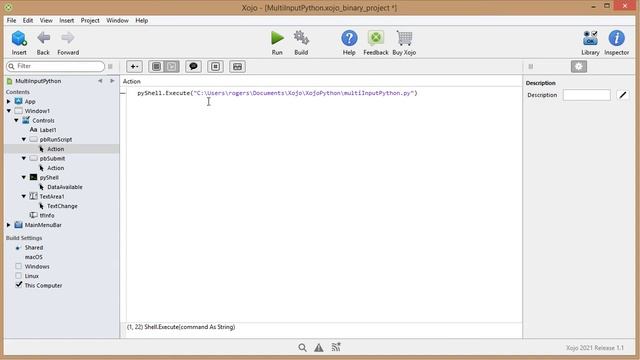Open the Edit menu
Image resolution: width=640 pixels, height=360 pixels.
tap(28, 20)
